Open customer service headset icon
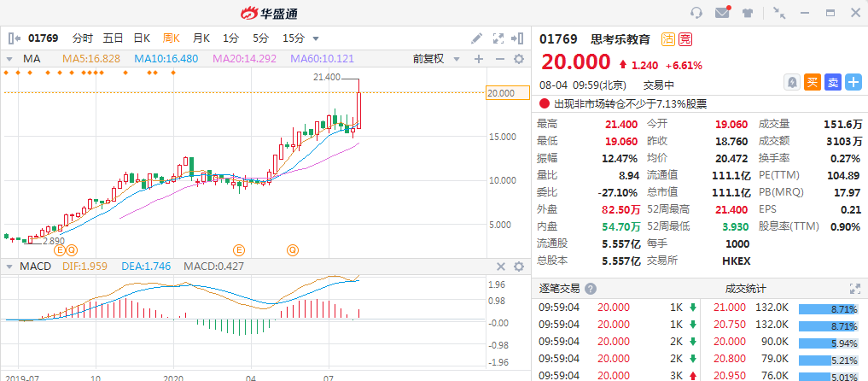 tap(696, 13)
